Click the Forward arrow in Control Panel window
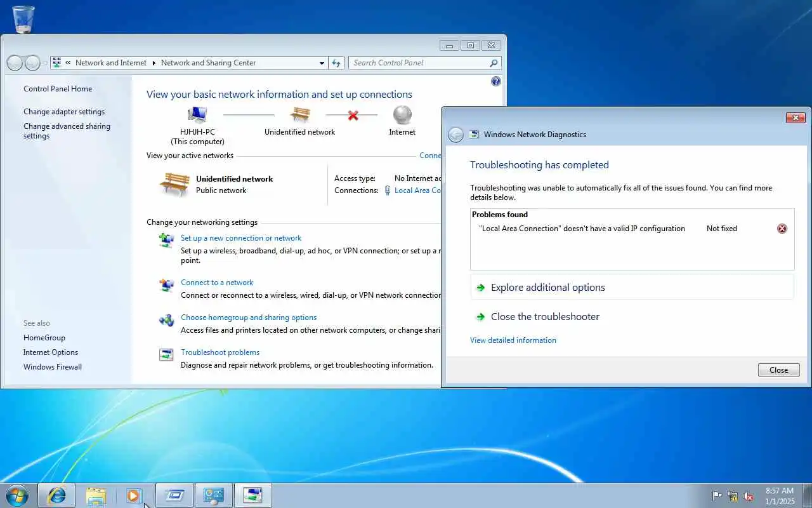Screen dimensions: 812x508 [32, 63]
